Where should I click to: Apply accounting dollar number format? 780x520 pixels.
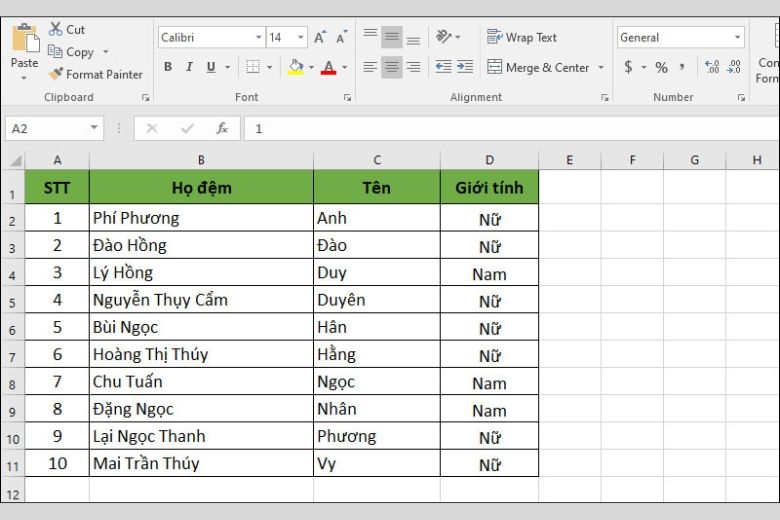(x=628, y=67)
